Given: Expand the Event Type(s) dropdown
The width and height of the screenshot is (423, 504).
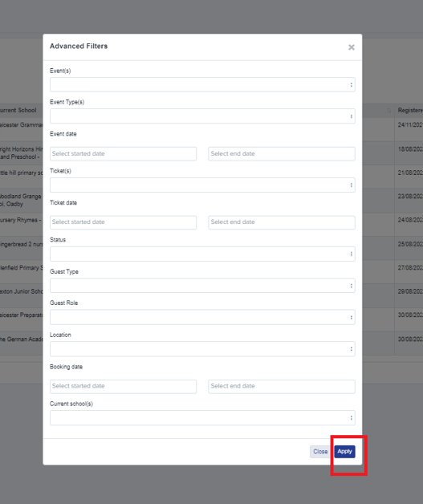Looking at the screenshot, I should (202, 116).
